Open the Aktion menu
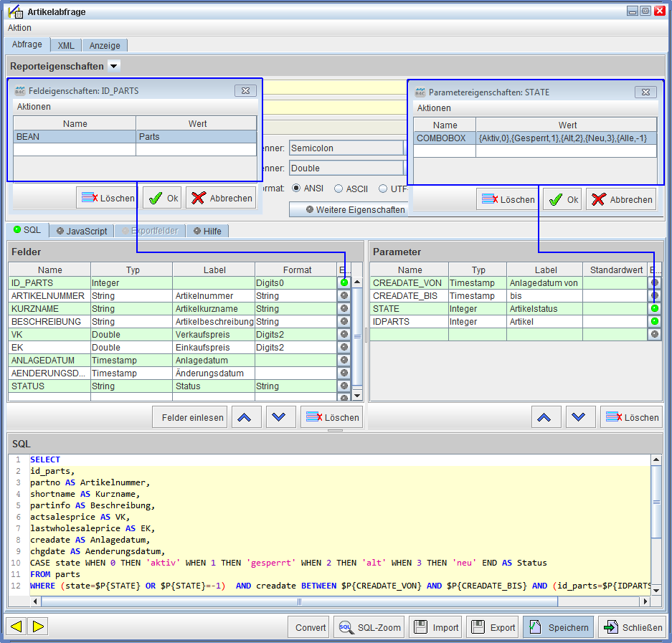The height and width of the screenshot is (643, 672). click(20, 28)
